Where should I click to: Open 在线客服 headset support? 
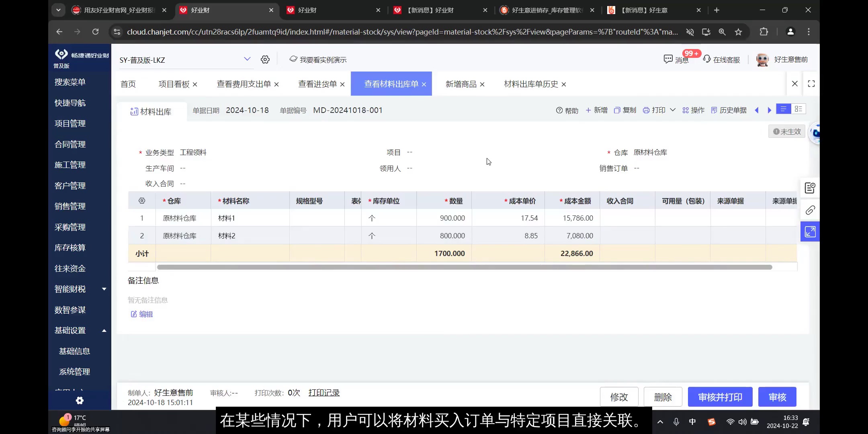coord(722,59)
